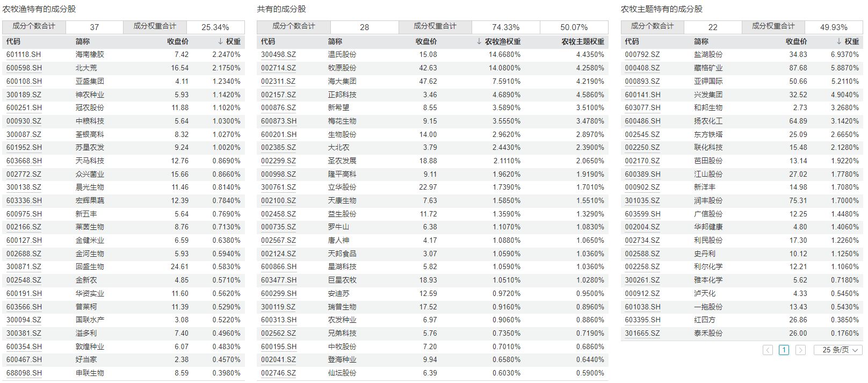
Task: Open stock code 601118.SH
Action: (x=24, y=55)
